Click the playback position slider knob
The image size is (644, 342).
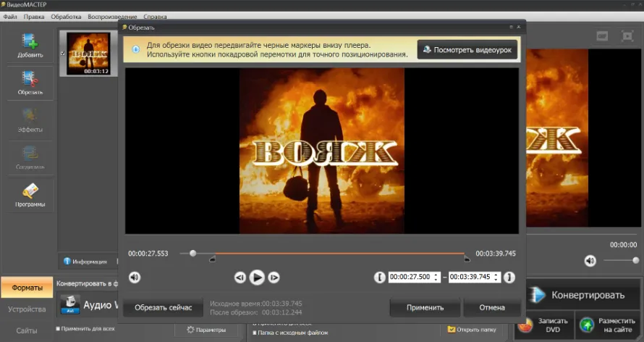pyautogui.click(x=193, y=253)
